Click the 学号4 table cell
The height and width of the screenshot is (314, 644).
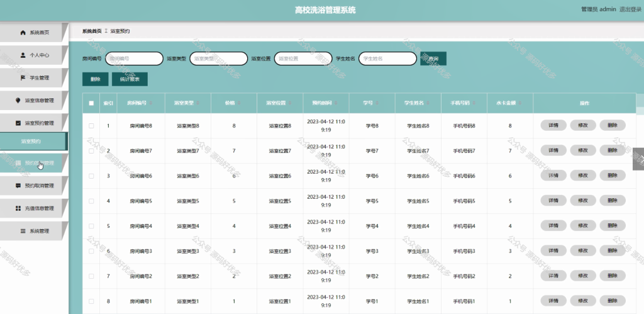pyautogui.click(x=372, y=226)
